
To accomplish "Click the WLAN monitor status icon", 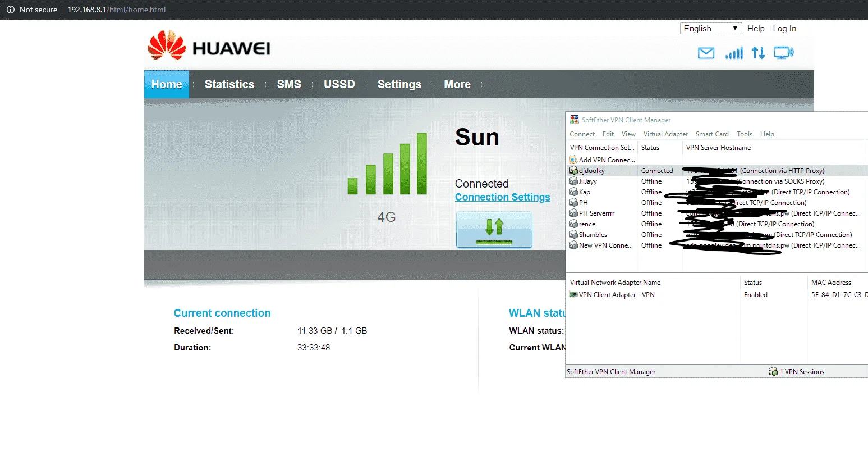I will click(x=784, y=53).
